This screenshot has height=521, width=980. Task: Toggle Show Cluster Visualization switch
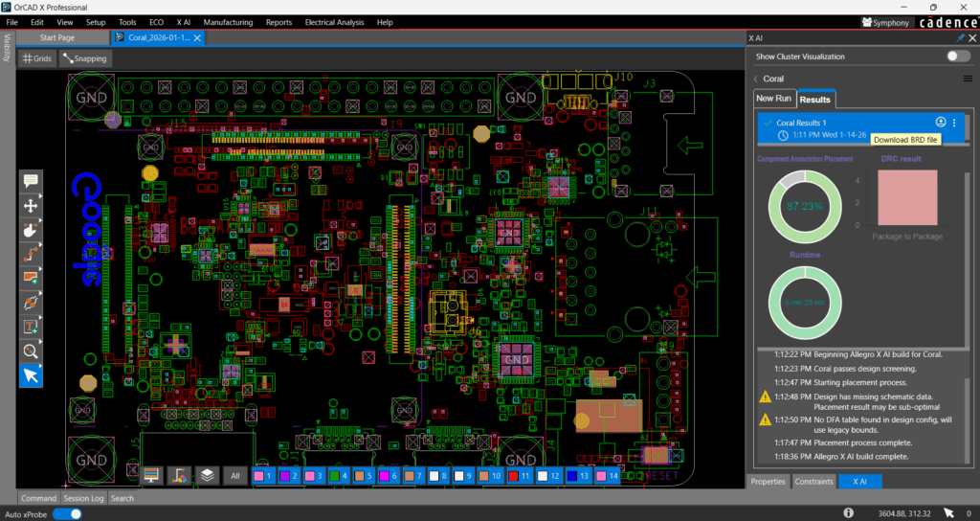957,57
